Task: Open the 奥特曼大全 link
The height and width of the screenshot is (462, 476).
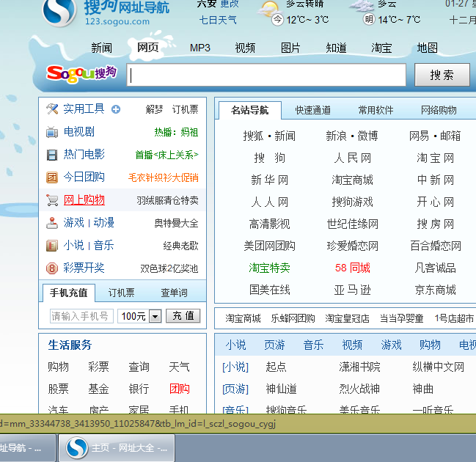Action: [176, 224]
